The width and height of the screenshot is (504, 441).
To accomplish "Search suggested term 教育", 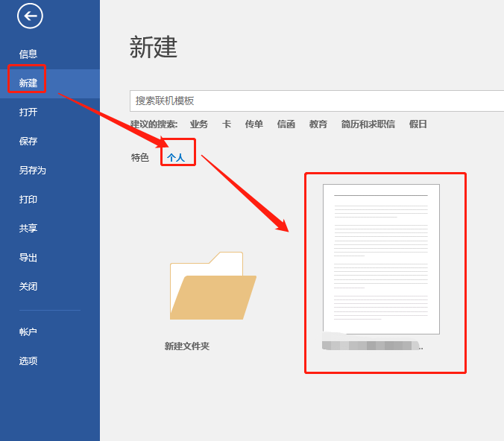I will click(318, 124).
